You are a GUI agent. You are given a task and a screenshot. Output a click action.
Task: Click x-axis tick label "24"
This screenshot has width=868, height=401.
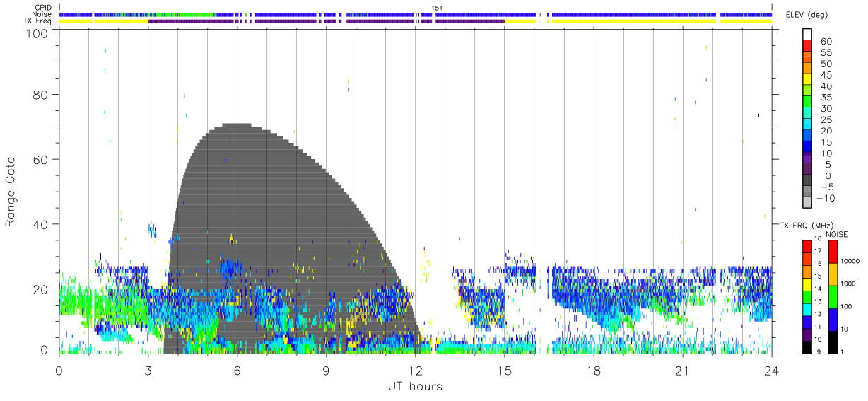point(771,371)
